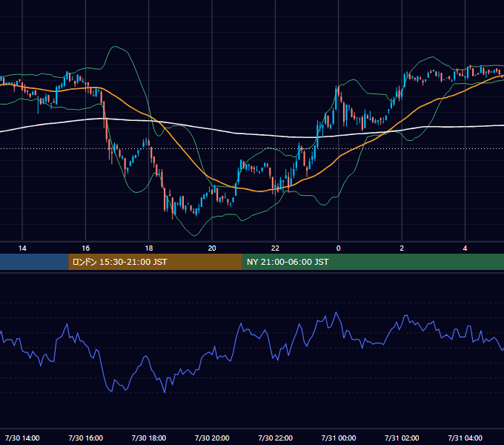504x445 pixels.
Task: Click the NY session bar 21:00-06:00 JST
Action: pos(373,262)
